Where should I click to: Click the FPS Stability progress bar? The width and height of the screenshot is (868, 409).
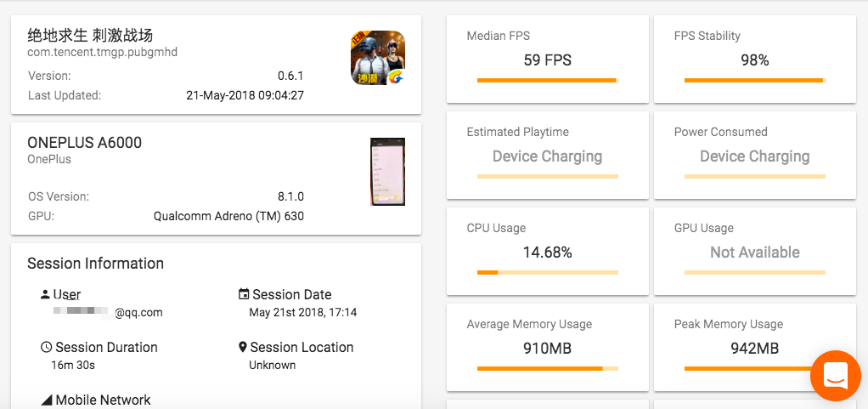754,81
